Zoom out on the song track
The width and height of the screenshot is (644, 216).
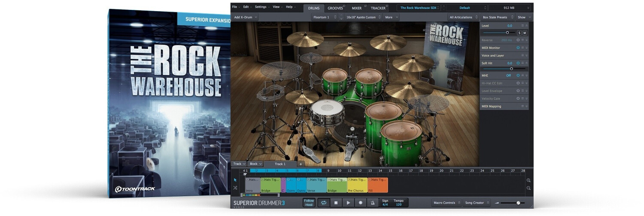(529, 188)
